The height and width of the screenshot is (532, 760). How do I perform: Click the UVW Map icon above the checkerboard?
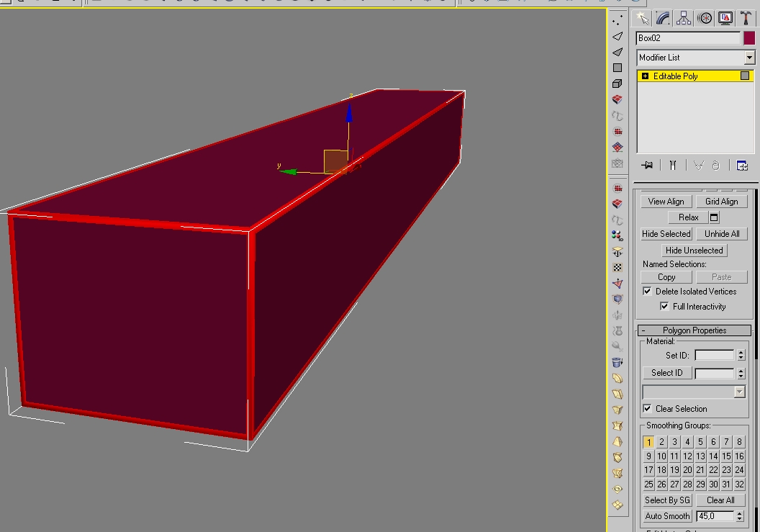[617, 252]
